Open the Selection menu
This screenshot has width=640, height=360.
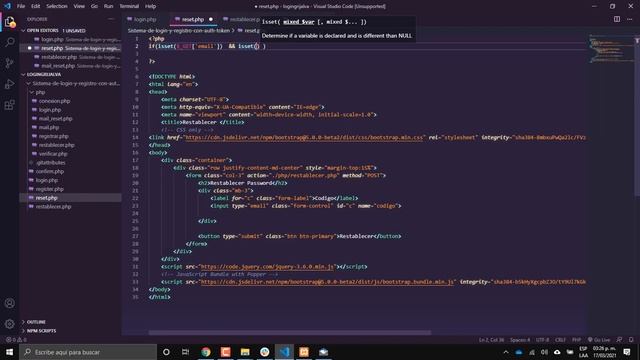click(57, 6)
